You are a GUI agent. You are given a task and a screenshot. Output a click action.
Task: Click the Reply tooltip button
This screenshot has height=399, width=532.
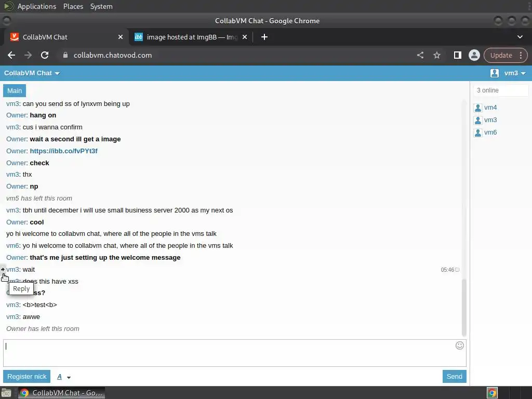point(21,289)
